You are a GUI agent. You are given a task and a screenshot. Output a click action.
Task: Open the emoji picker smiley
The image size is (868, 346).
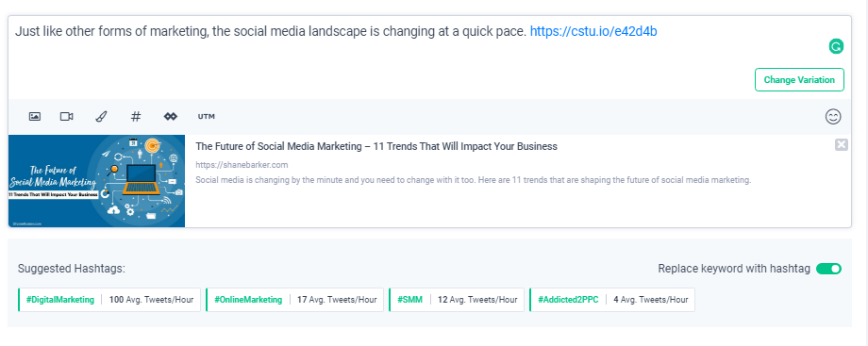point(833,116)
